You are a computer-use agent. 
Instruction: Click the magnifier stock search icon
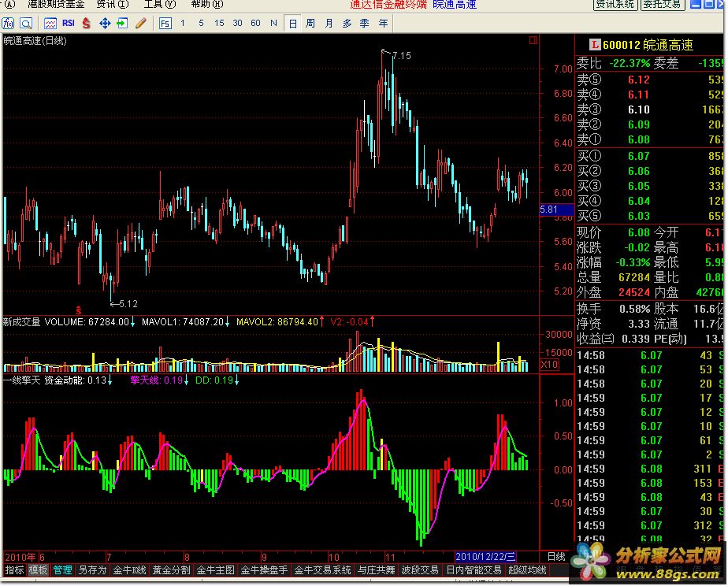27,23
